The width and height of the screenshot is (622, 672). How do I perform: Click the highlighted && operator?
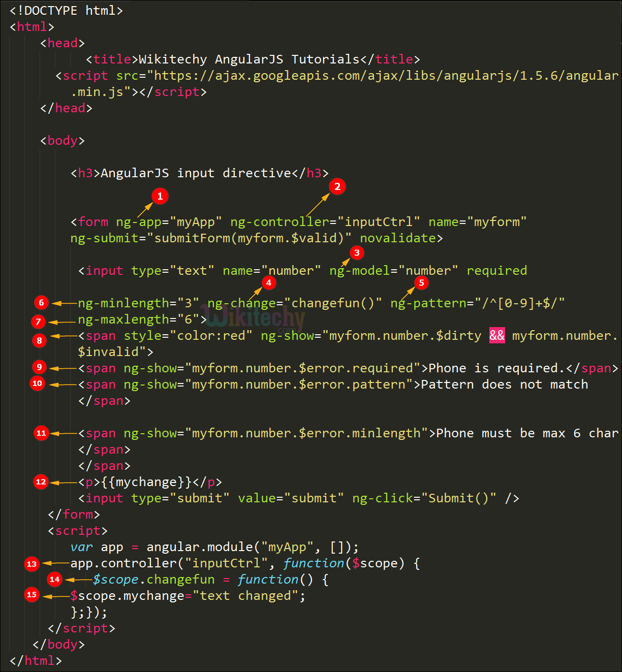click(497, 335)
